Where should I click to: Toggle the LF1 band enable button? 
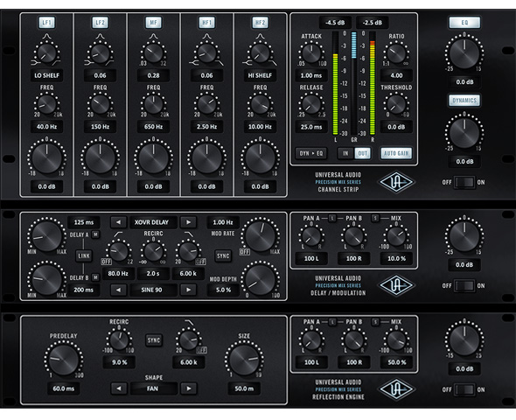point(46,23)
